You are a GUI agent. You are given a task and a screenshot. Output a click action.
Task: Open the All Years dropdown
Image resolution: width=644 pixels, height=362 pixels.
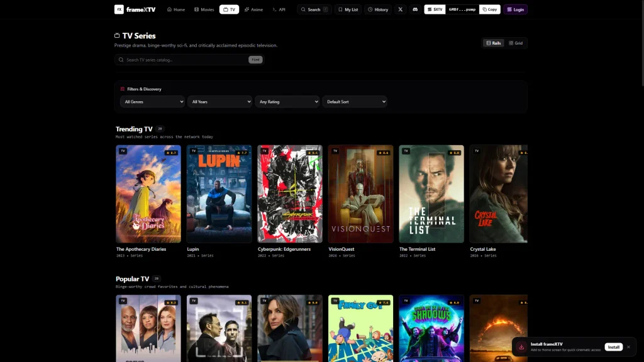pos(219,101)
